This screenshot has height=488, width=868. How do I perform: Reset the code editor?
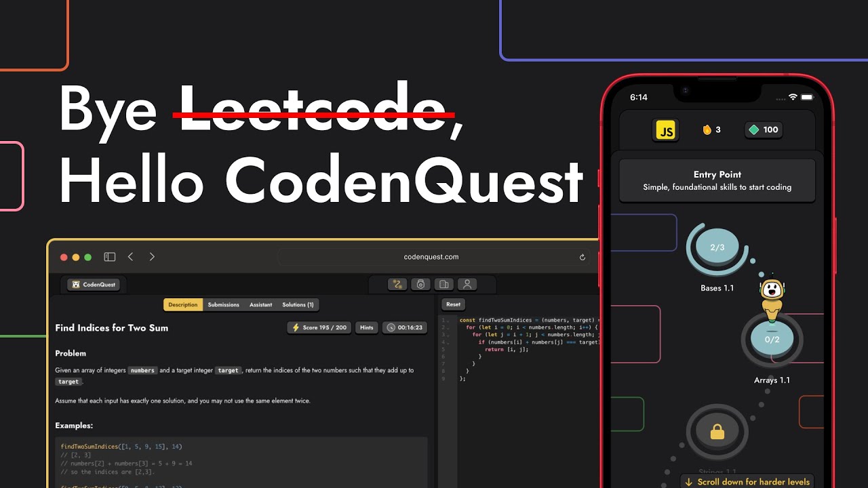click(453, 304)
